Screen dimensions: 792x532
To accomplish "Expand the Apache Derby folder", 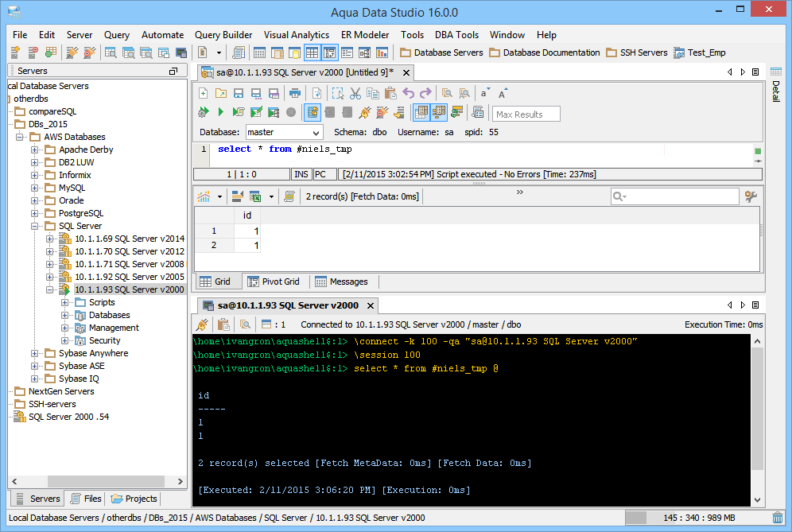I will (x=34, y=150).
